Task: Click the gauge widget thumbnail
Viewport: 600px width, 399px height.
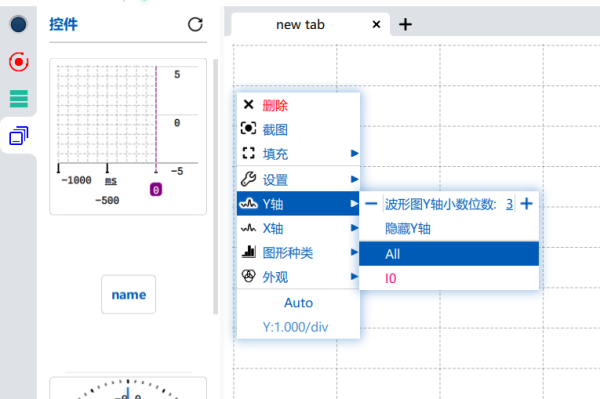Action: coord(128,388)
